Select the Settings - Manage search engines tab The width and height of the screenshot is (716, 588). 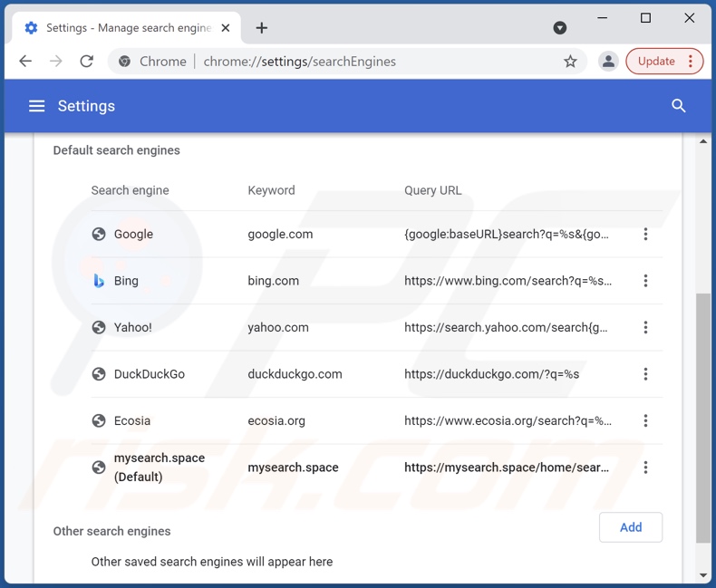(127, 28)
